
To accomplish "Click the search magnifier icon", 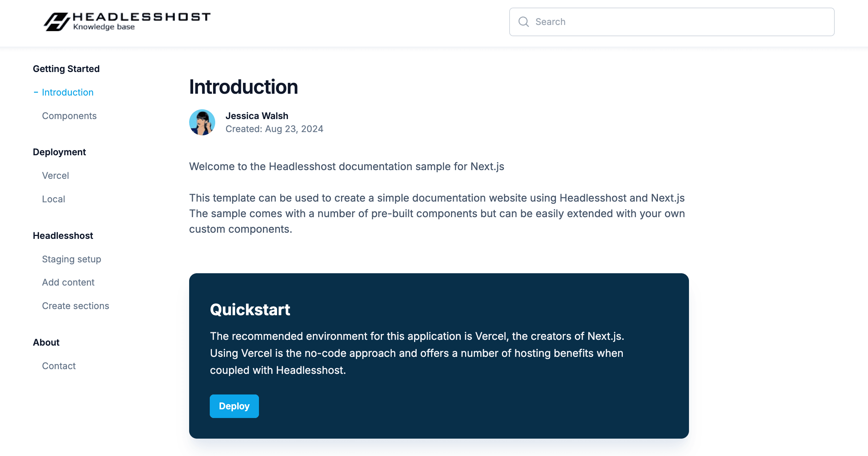I will point(523,22).
